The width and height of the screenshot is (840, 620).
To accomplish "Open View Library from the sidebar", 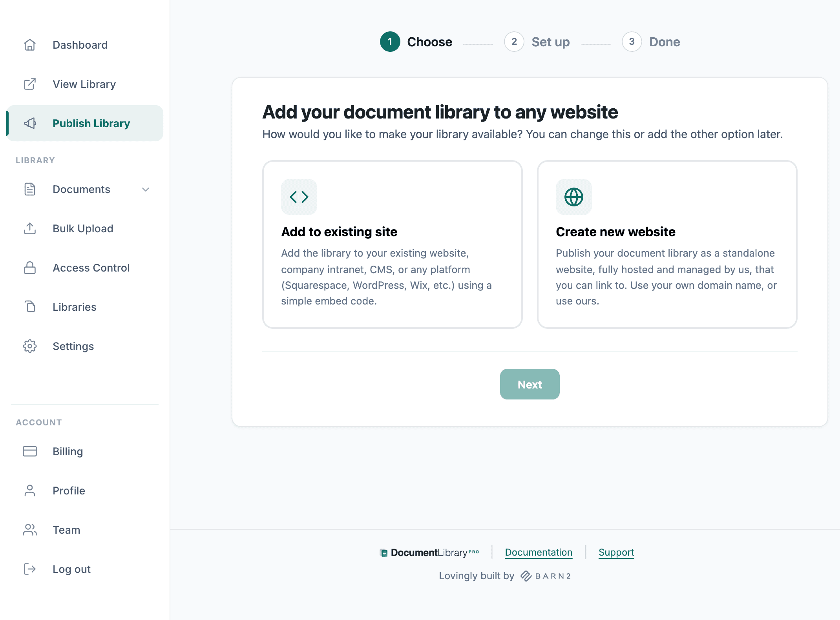I will point(85,84).
